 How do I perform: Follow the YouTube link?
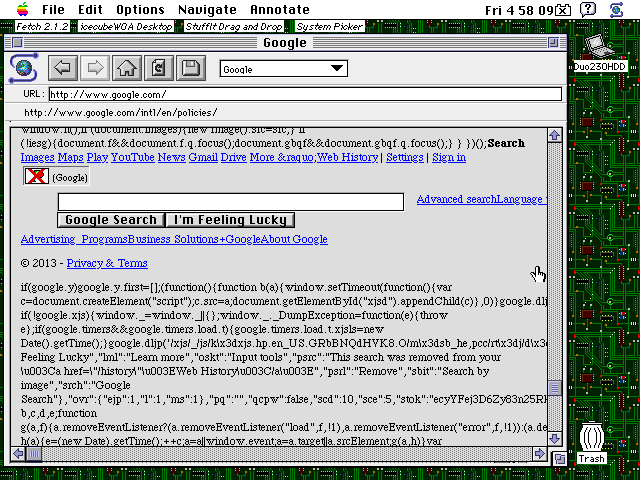pos(133,158)
